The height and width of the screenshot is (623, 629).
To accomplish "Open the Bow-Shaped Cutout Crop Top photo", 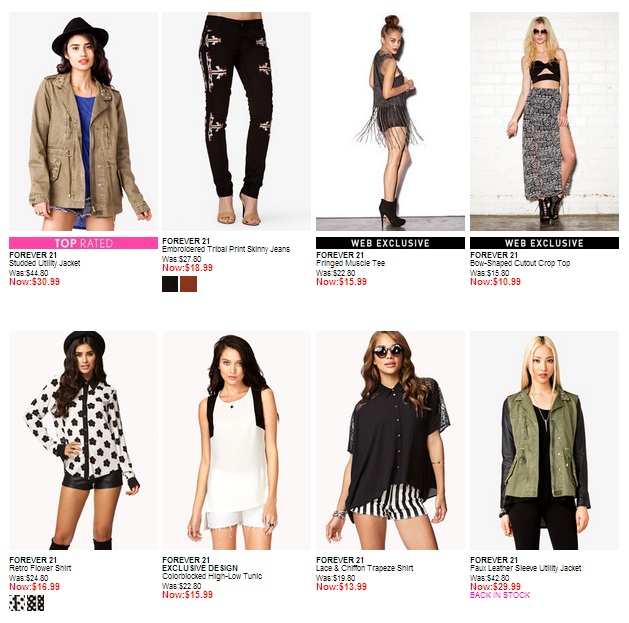I will tap(544, 121).
